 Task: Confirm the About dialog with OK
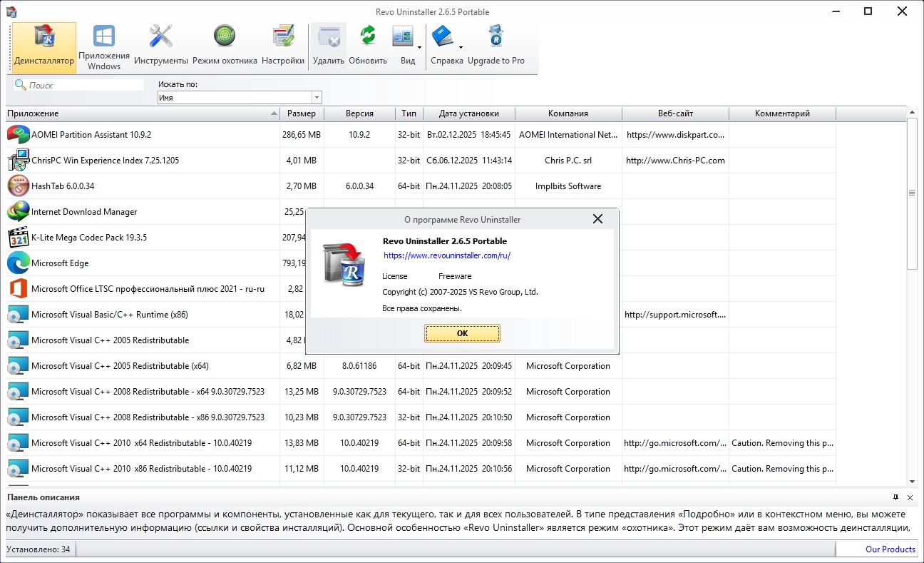click(x=462, y=333)
